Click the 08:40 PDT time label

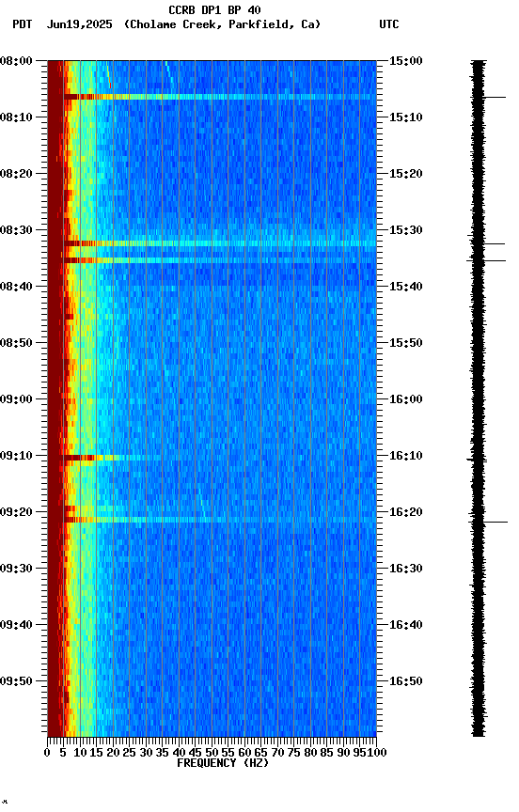[x=16, y=287]
